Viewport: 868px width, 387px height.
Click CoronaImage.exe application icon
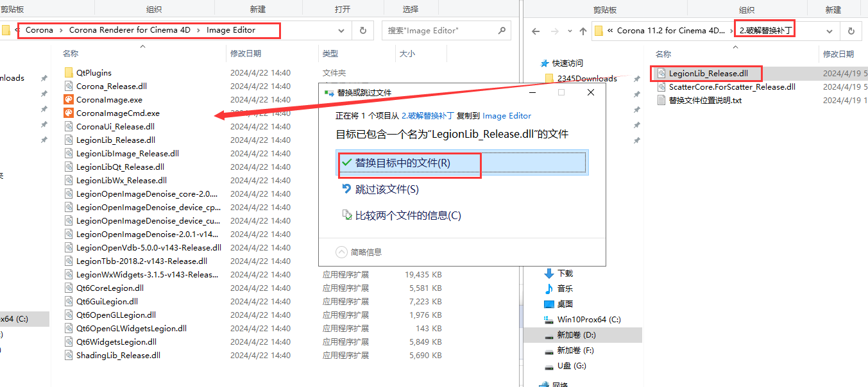point(69,99)
